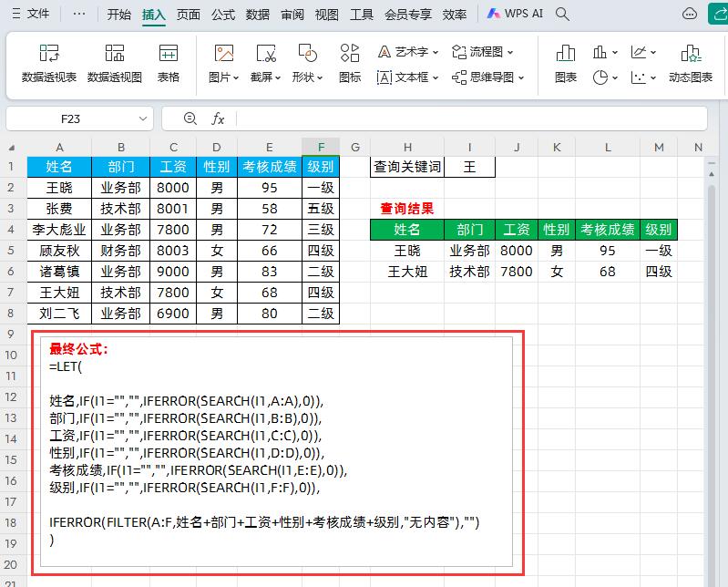This screenshot has width=728, height=587.
Task: Click the flowchart (流程图) icon
Action: click(x=459, y=52)
